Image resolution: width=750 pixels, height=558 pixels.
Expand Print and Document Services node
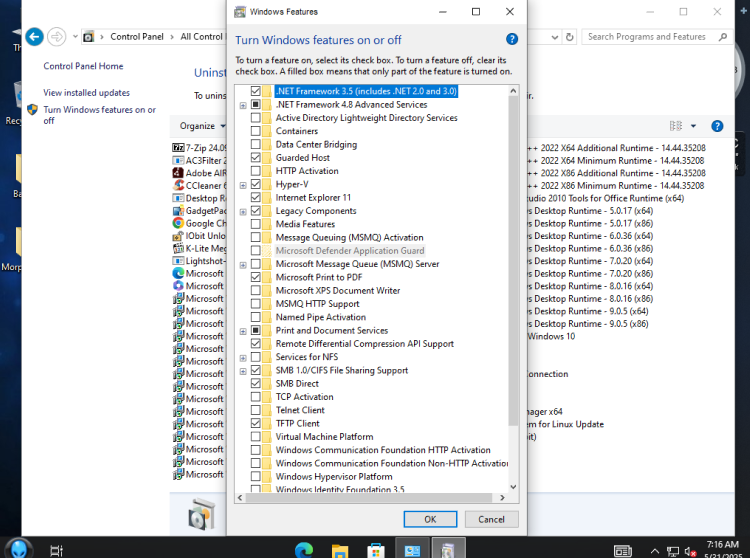coord(243,331)
